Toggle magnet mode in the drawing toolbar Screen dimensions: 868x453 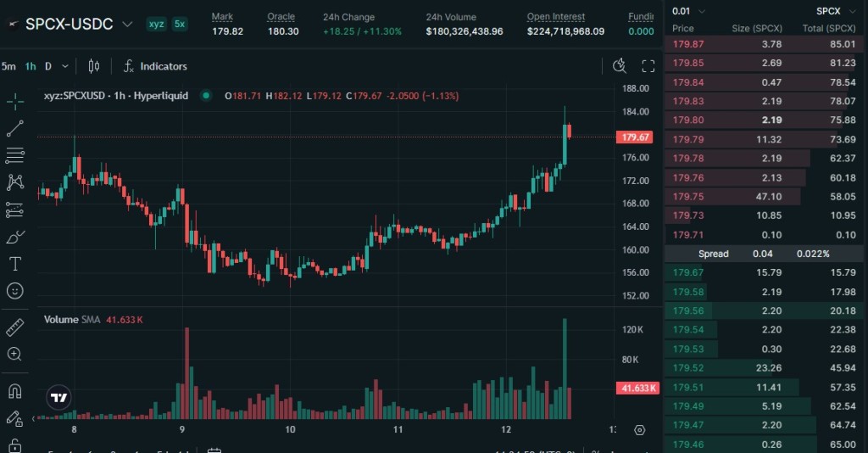tap(15, 392)
